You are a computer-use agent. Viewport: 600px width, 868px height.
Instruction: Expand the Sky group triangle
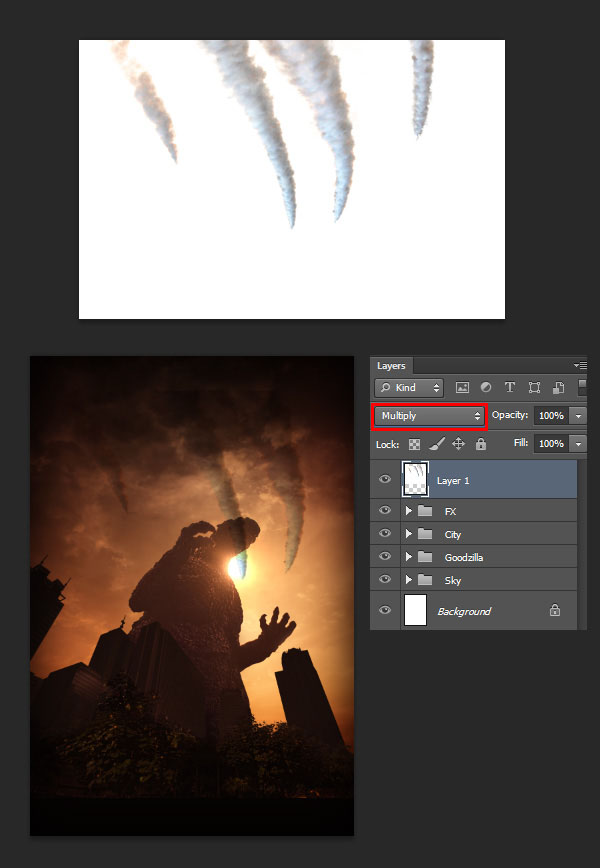[x=408, y=580]
